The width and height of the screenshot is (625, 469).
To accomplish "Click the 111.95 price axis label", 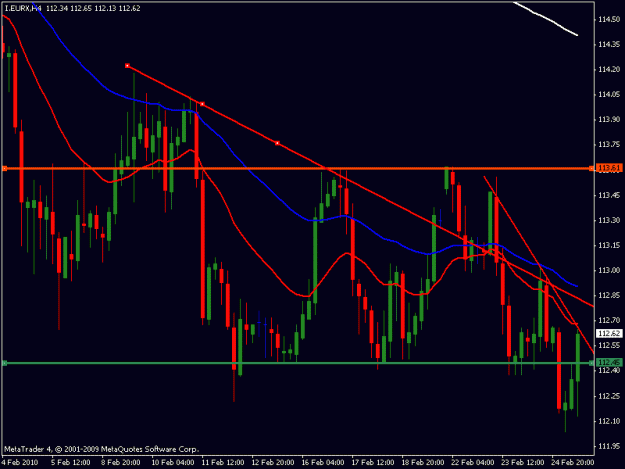I will coord(609,446).
